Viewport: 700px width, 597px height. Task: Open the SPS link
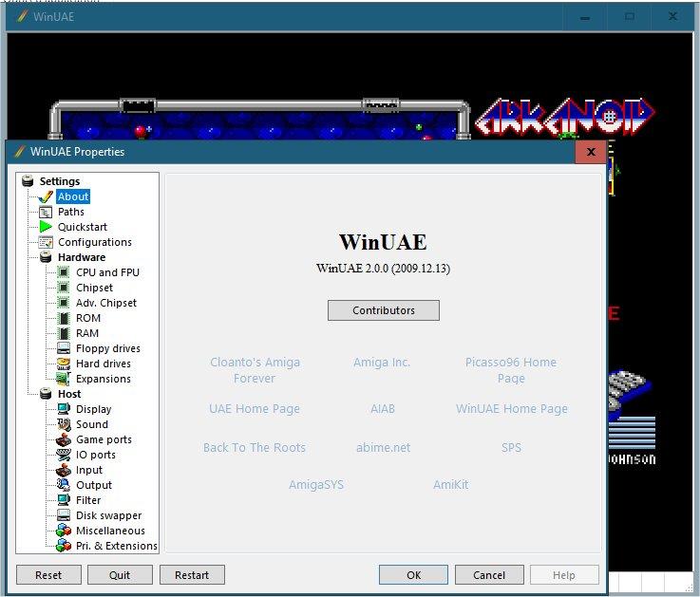tap(511, 448)
